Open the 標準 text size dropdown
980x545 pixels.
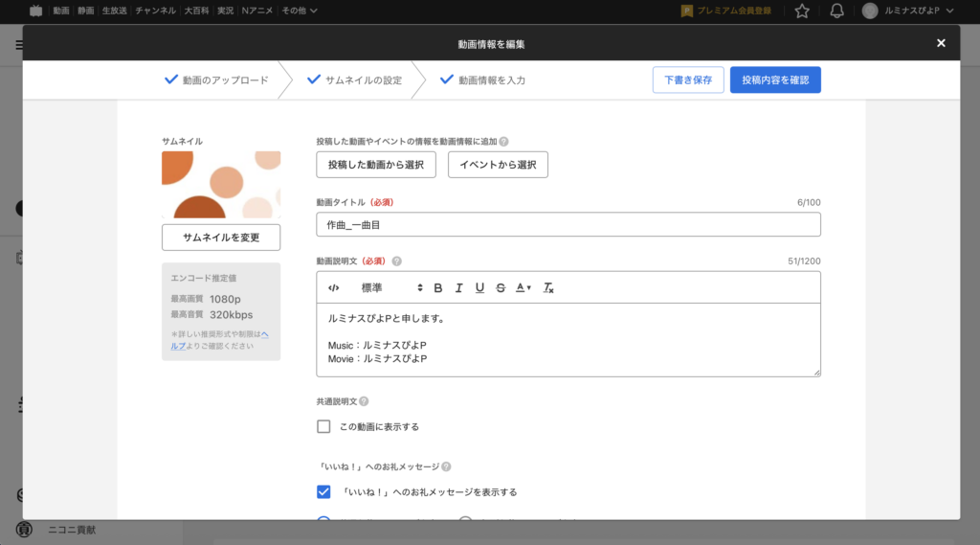[390, 287]
